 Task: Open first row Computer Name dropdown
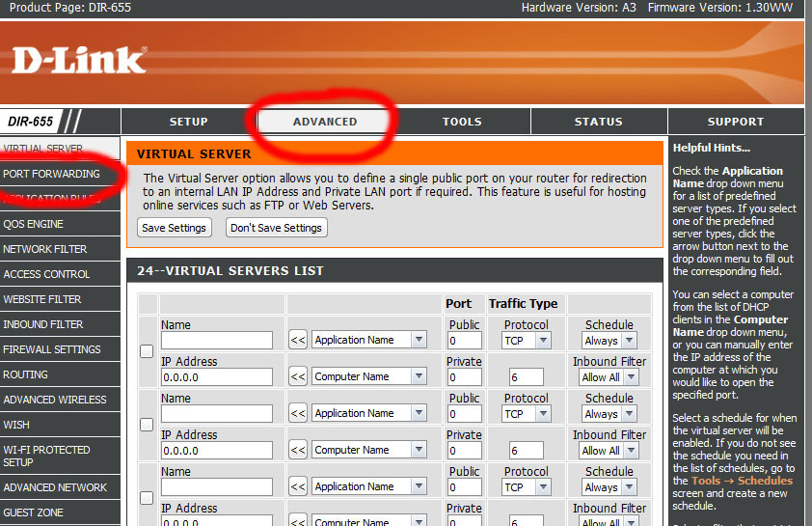point(369,376)
